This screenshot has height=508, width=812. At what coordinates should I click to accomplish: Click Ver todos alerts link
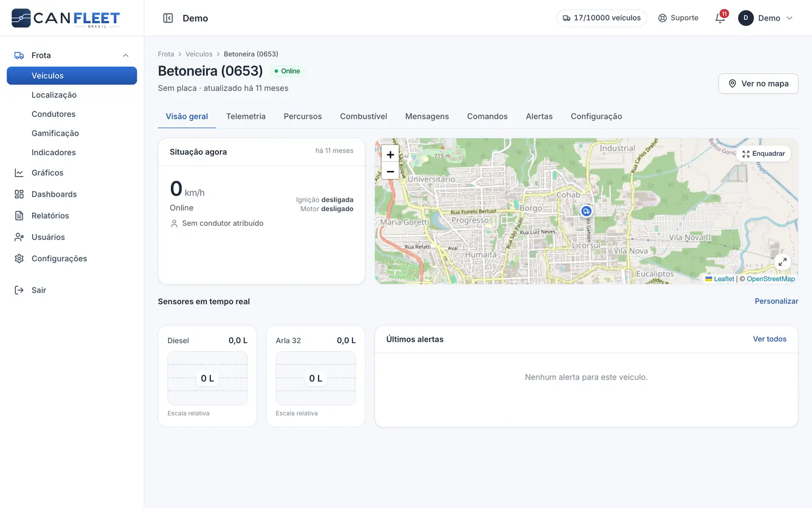click(770, 339)
